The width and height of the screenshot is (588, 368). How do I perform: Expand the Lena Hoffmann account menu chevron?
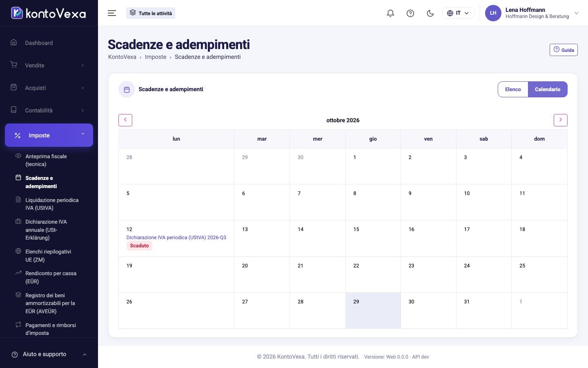coord(577,13)
